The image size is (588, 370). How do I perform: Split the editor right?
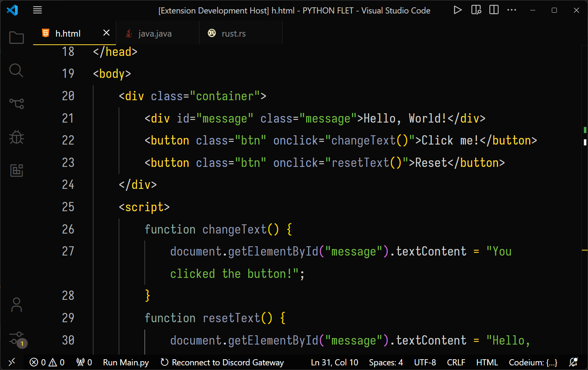494,10
